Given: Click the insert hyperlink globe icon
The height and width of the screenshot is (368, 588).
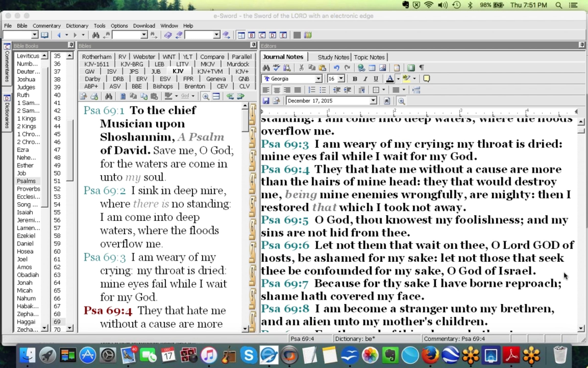Looking at the screenshot, I should [361, 68].
